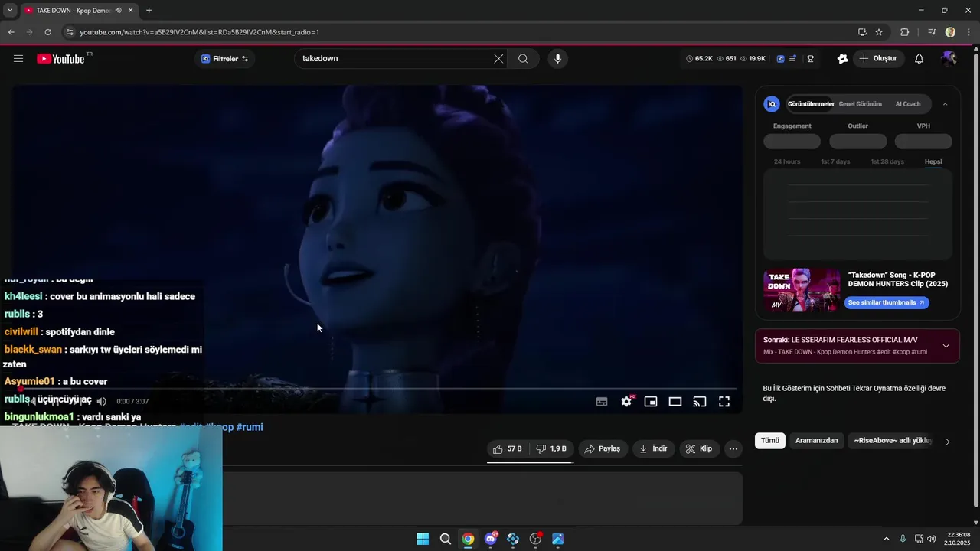This screenshot has width=980, height=551.
Task: Open video settings gear
Action: tap(626, 402)
